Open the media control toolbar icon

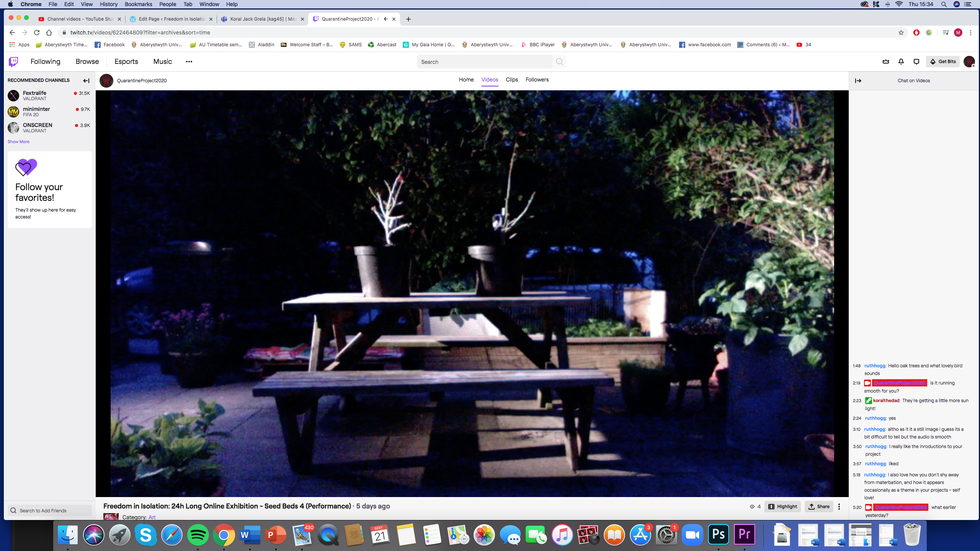click(946, 33)
